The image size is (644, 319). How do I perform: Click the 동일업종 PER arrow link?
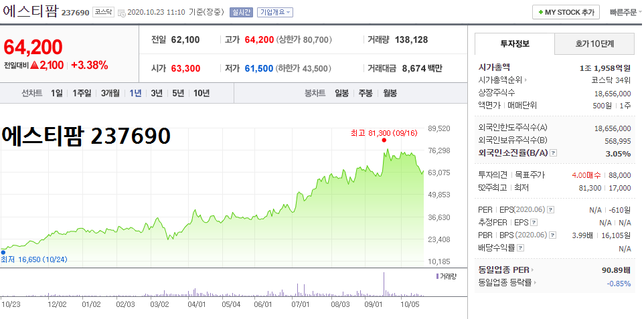(533, 270)
